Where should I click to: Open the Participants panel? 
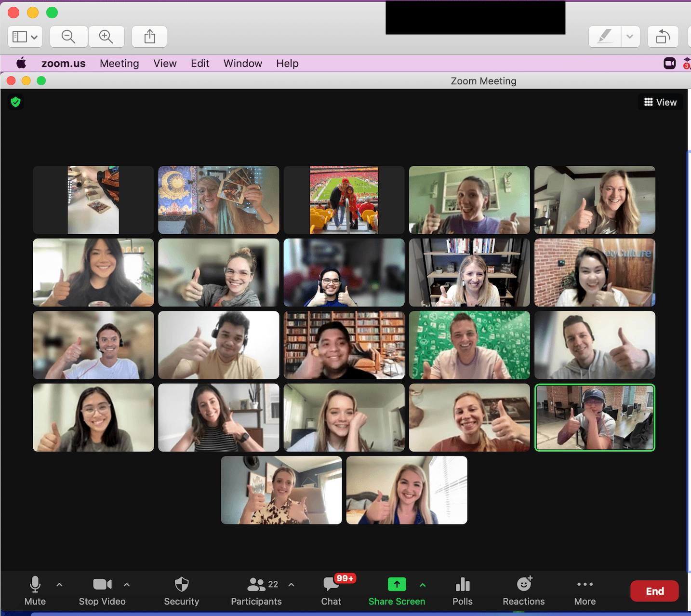pyautogui.click(x=256, y=591)
